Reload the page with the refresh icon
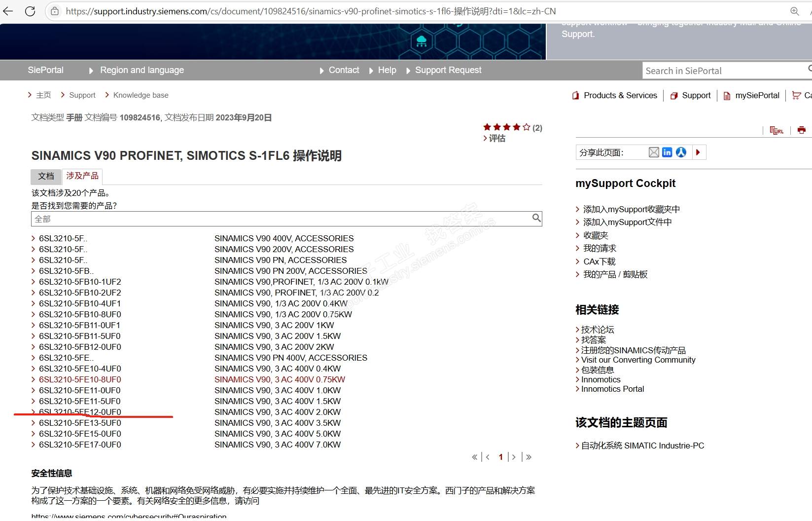This screenshot has width=812, height=521. tap(30, 11)
